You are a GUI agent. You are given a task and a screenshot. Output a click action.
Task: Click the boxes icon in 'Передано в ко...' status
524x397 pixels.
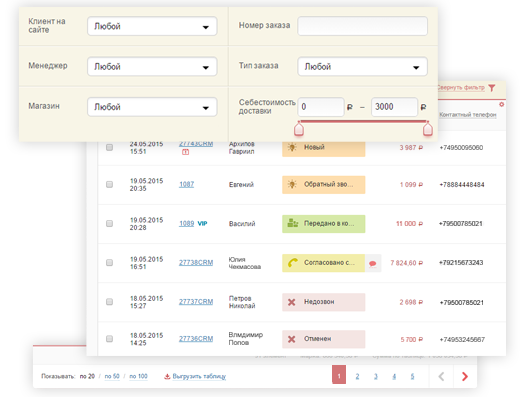point(293,223)
